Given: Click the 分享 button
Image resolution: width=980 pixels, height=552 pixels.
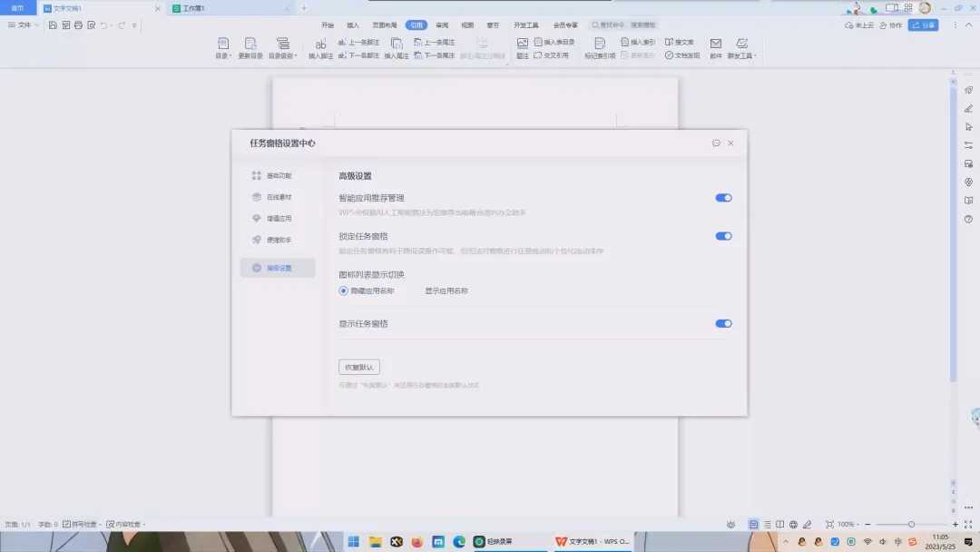Looking at the screenshot, I should tap(923, 25).
